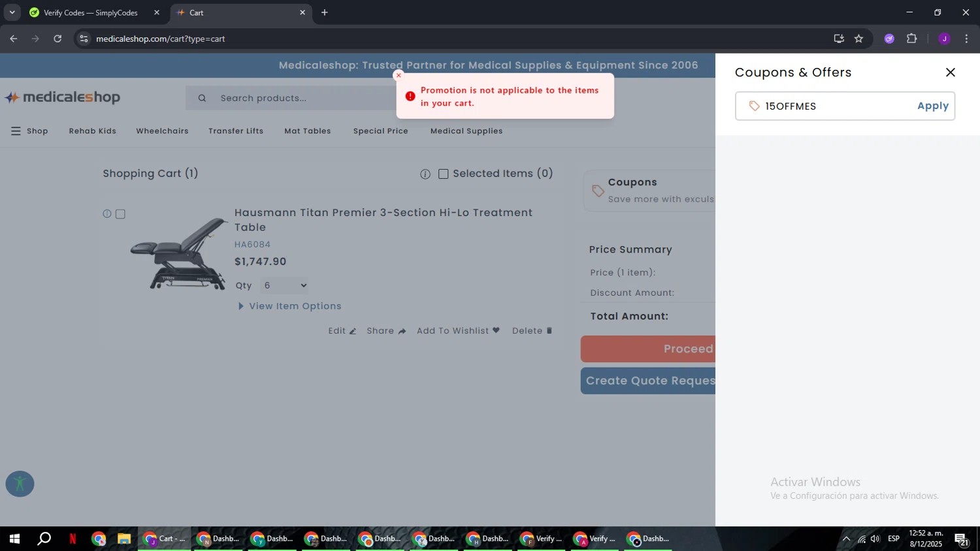Close the Verify Codes browser tab
The image size is (980, 551).
click(x=157, y=12)
